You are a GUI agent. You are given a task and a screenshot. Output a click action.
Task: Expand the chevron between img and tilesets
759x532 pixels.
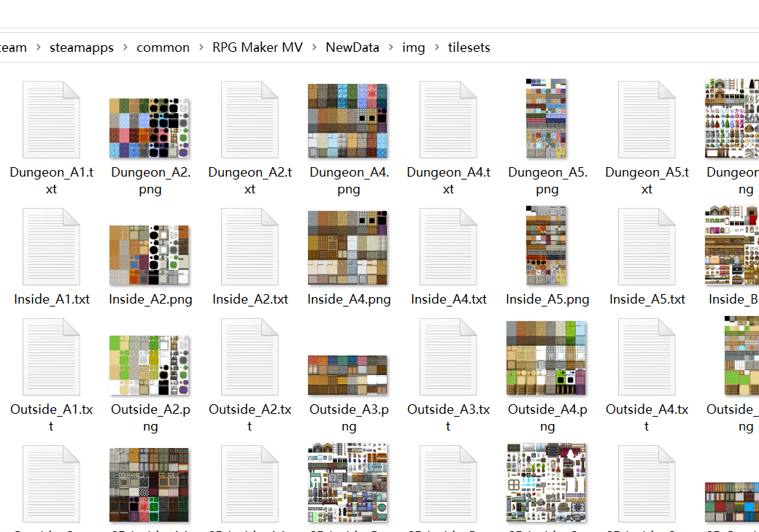coord(436,47)
